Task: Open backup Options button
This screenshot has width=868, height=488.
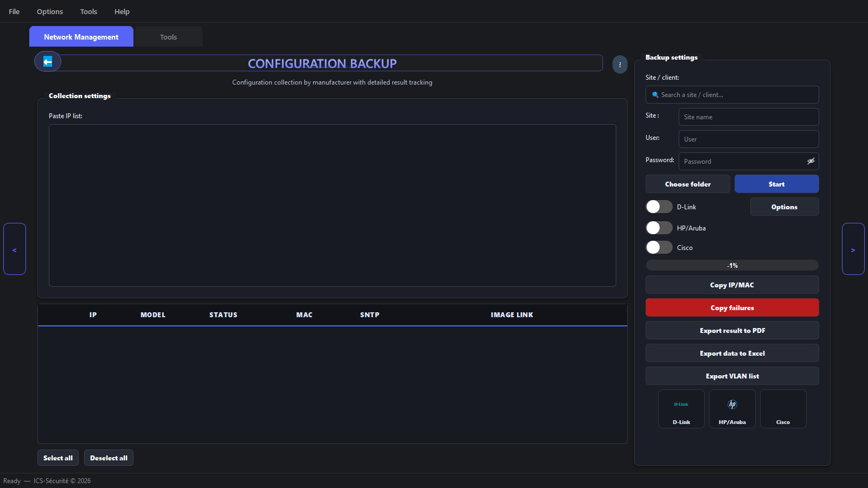Action: click(x=784, y=207)
